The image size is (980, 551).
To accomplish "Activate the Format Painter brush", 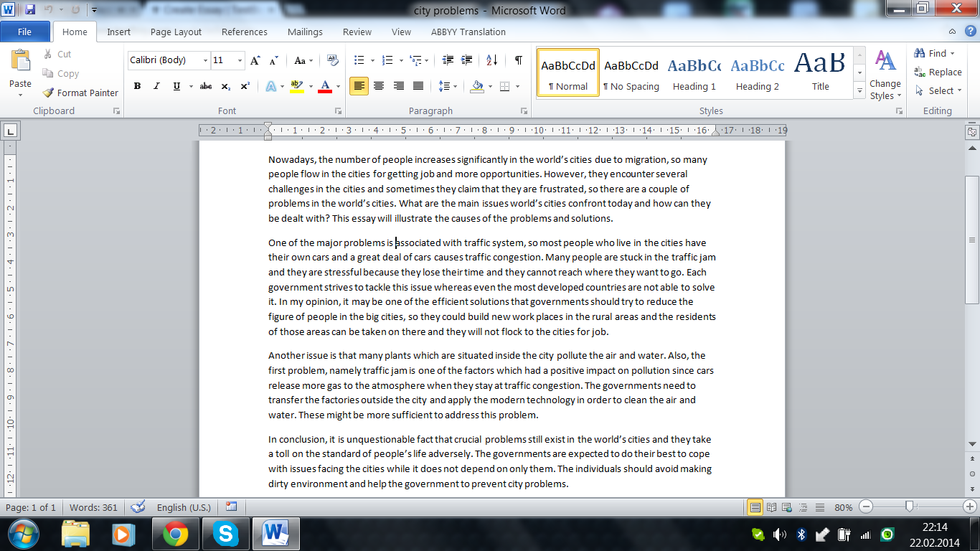I will click(48, 93).
